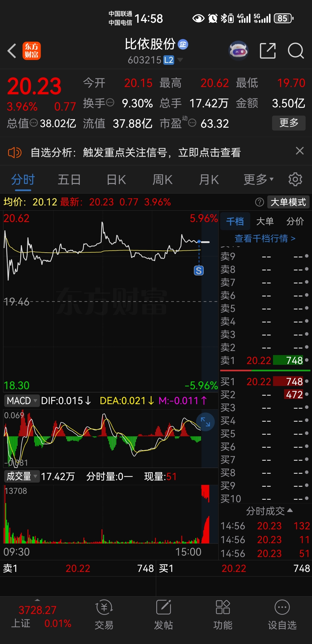Go back using the left arrow
The image size is (312, 644).
(12, 51)
